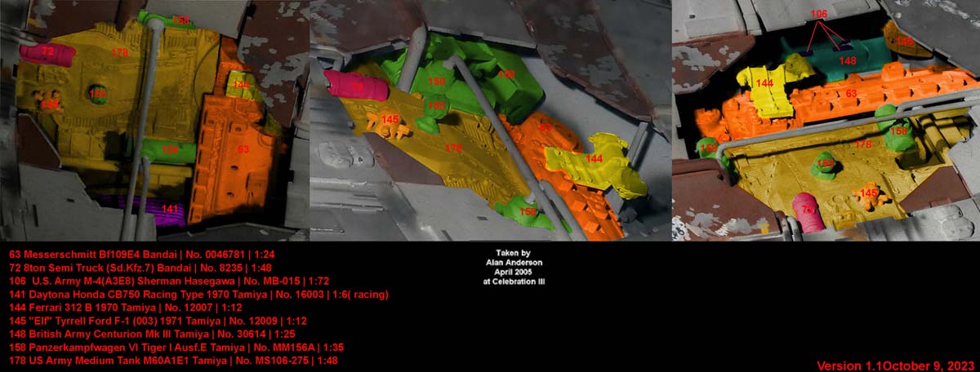Viewport: 980px width, 372px height.
Task: Click the 106 label in the right photo
Action: 819,14
